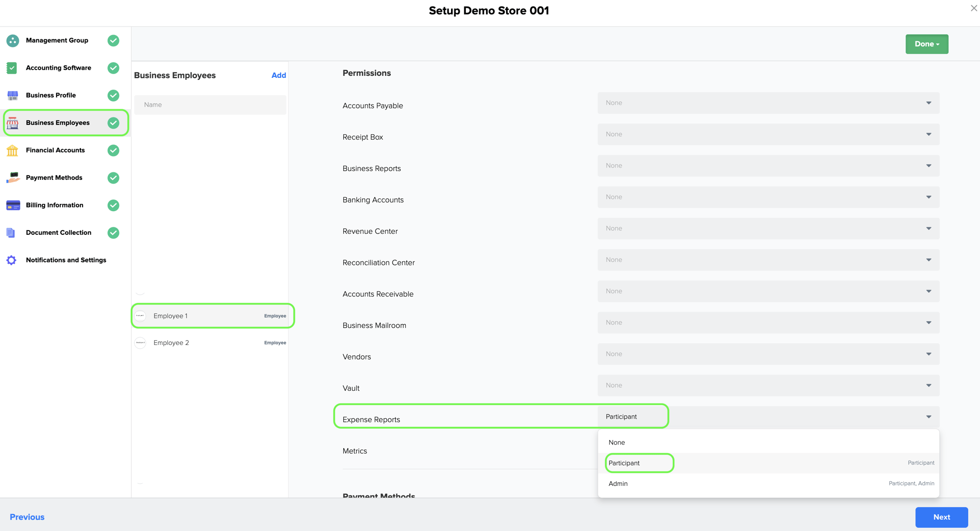This screenshot has height=531, width=980.
Task: Click the checkmark beside Payment Methods
Action: point(113,178)
